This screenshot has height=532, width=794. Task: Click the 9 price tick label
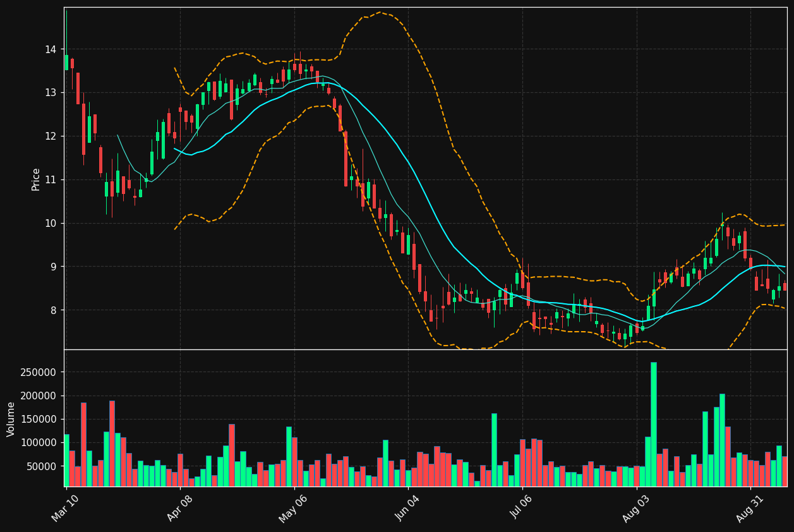point(54,267)
